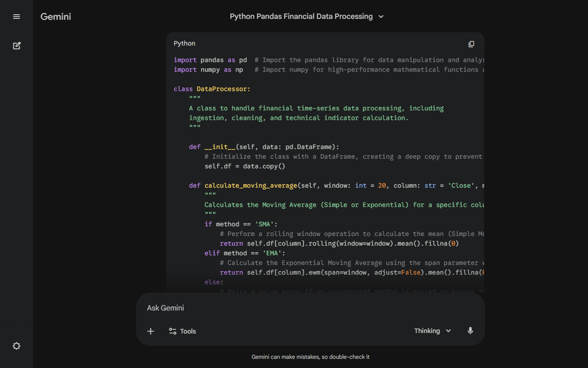Image resolution: width=588 pixels, height=368 pixels.
Task: Open the Thinking model selector
Action: (x=433, y=331)
